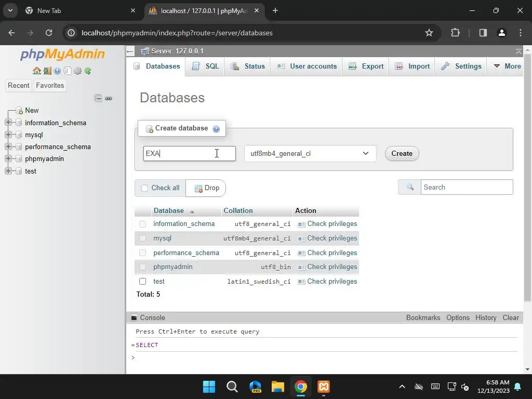Tick the Check all checkbox

pos(144,188)
